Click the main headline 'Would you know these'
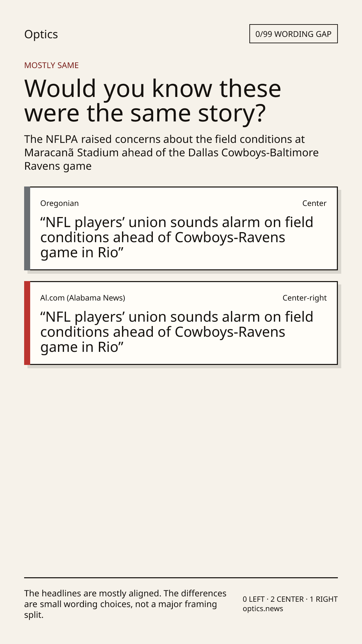Image resolution: width=362 pixels, height=644 pixels. 153,89
